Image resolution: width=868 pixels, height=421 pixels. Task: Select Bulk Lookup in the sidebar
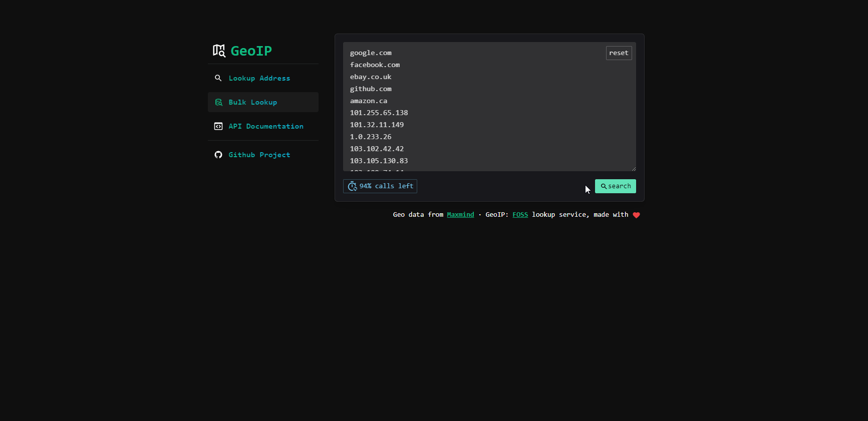coord(252,102)
